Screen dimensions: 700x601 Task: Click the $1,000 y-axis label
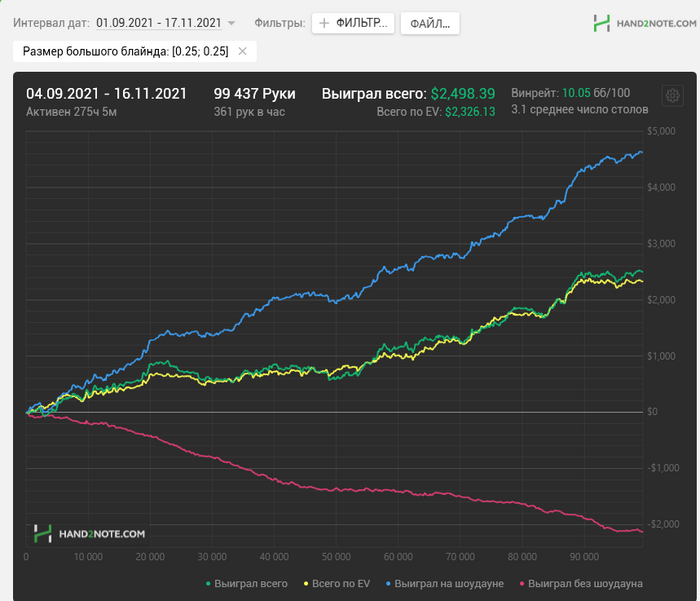[x=661, y=356]
